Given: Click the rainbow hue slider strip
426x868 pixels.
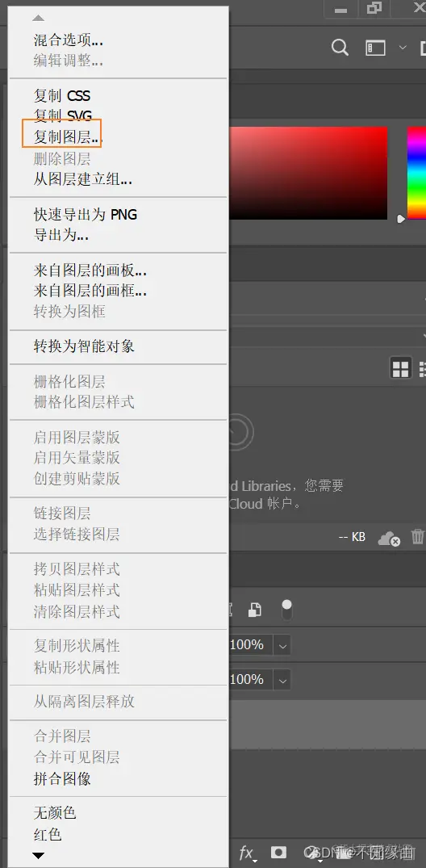Looking at the screenshot, I should tap(416, 173).
